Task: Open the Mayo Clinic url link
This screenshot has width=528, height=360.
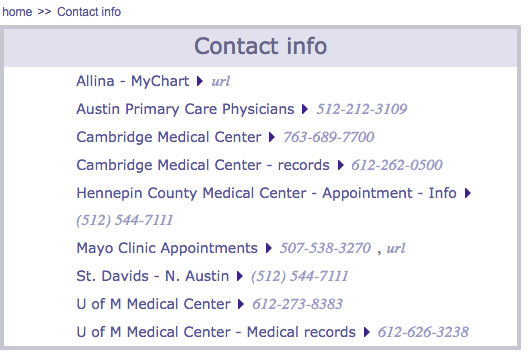Action: 396,248
